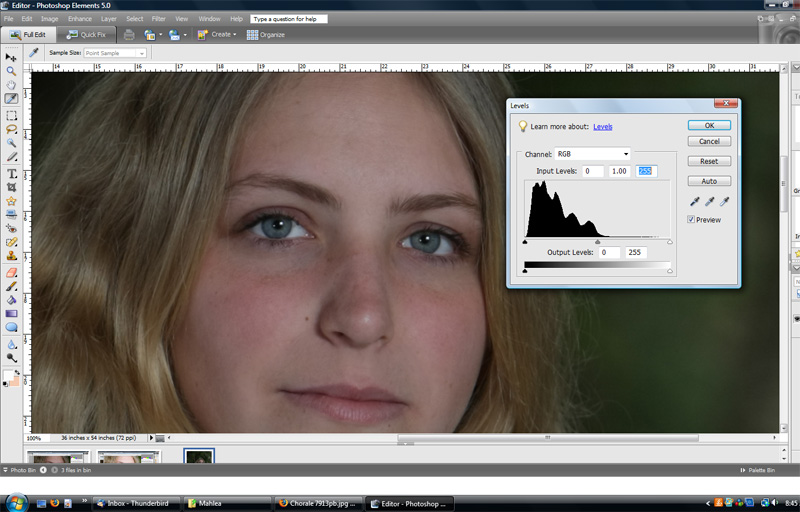Click the Windows Start button
800x512 pixels.
click(x=16, y=503)
